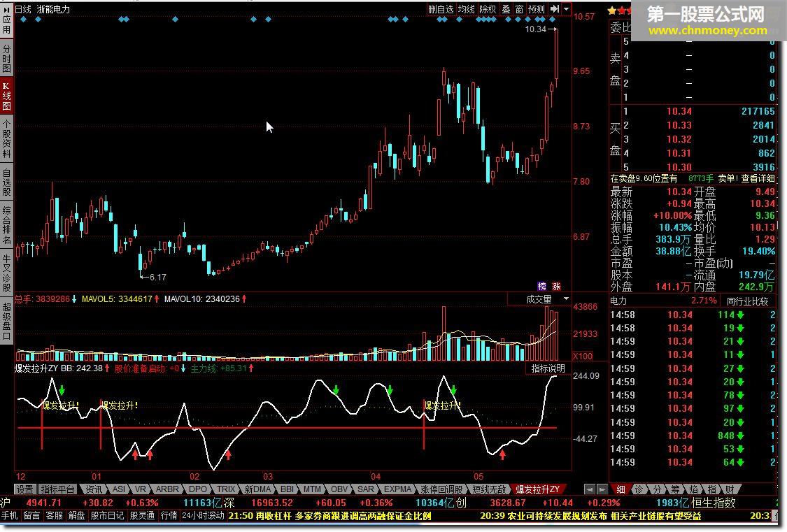
Task: Click 行情 in the bottom bar
Action: coord(169,515)
